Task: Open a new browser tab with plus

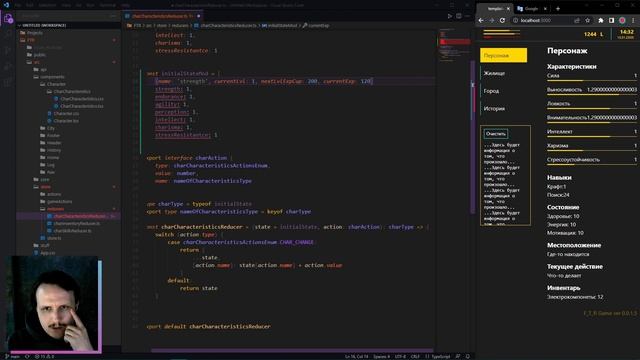Action: 558,9
